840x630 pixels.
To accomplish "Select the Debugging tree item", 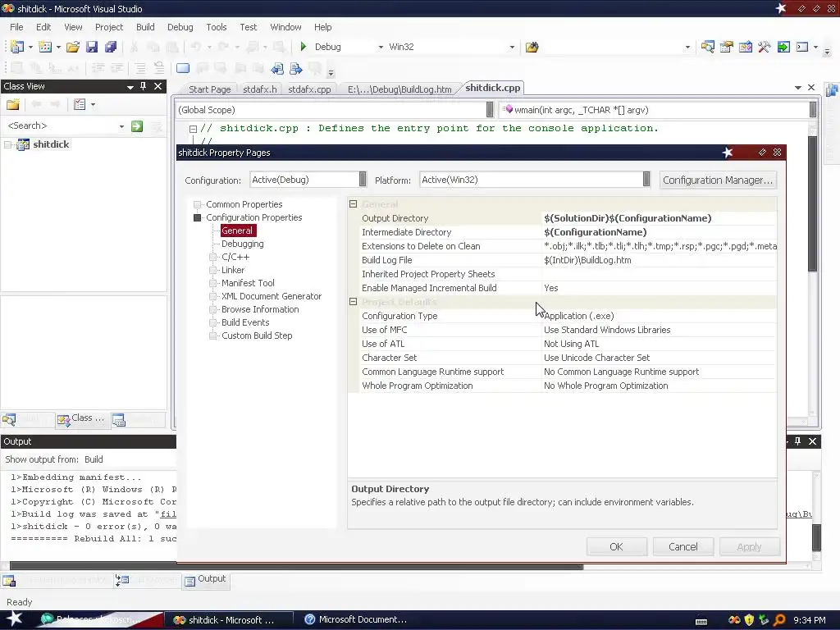I will (x=242, y=244).
